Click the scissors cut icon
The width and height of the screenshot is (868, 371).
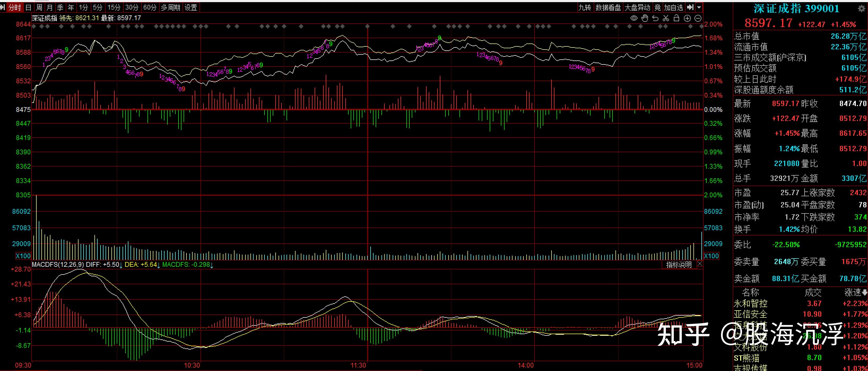pos(666,18)
